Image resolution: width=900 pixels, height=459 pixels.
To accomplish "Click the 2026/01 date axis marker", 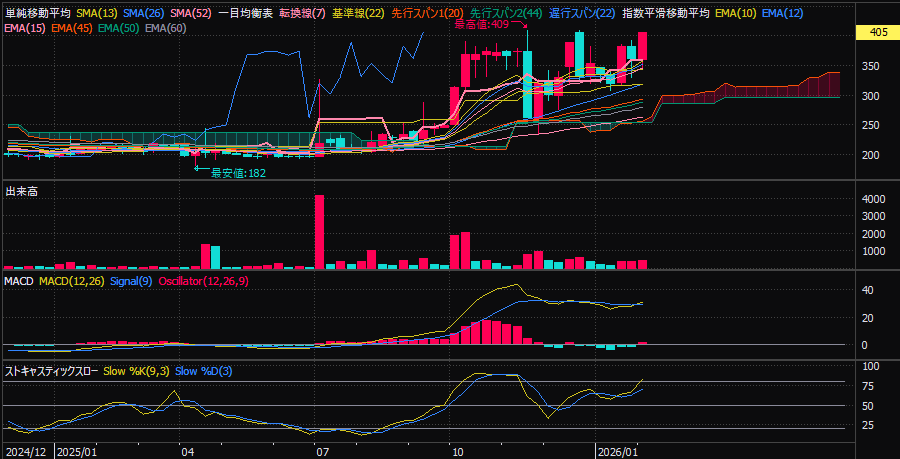I will click(x=617, y=450).
